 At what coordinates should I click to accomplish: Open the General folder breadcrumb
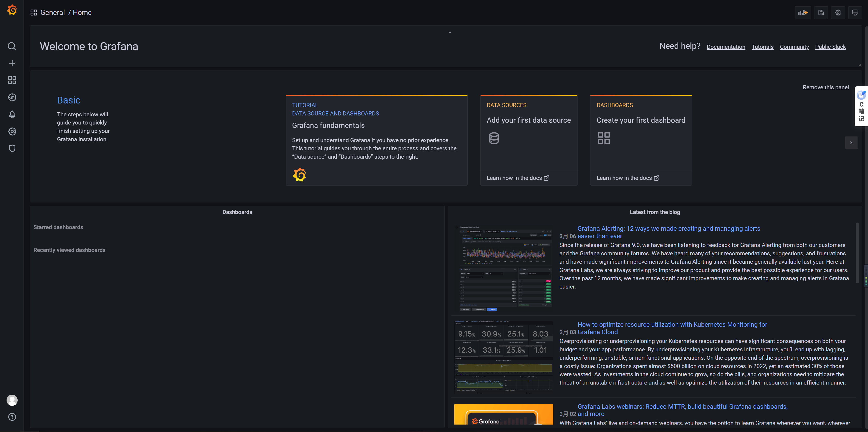[53, 12]
